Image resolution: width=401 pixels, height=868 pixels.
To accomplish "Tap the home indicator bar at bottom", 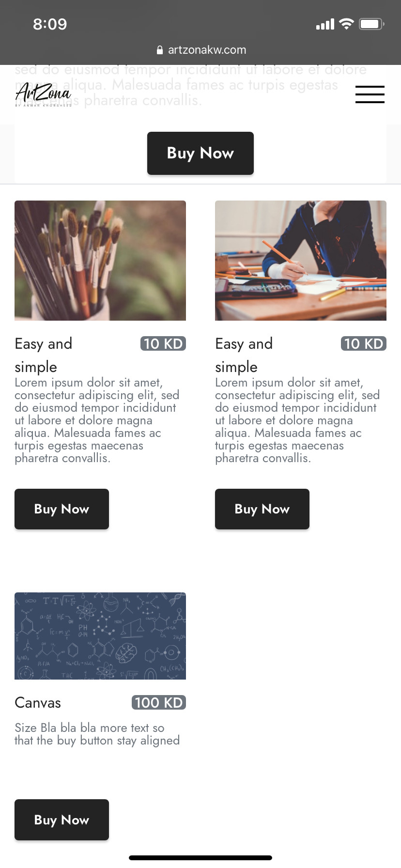I will tap(200, 858).
